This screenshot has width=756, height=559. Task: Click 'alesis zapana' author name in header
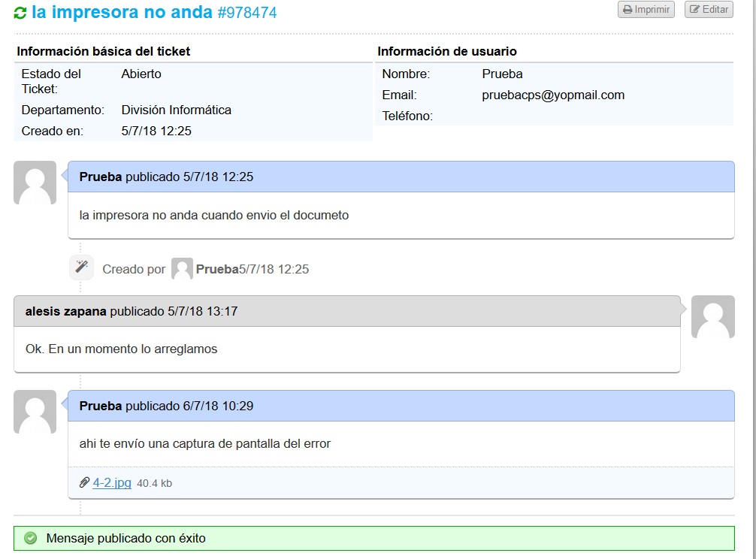pyautogui.click(x=65, y=311)
